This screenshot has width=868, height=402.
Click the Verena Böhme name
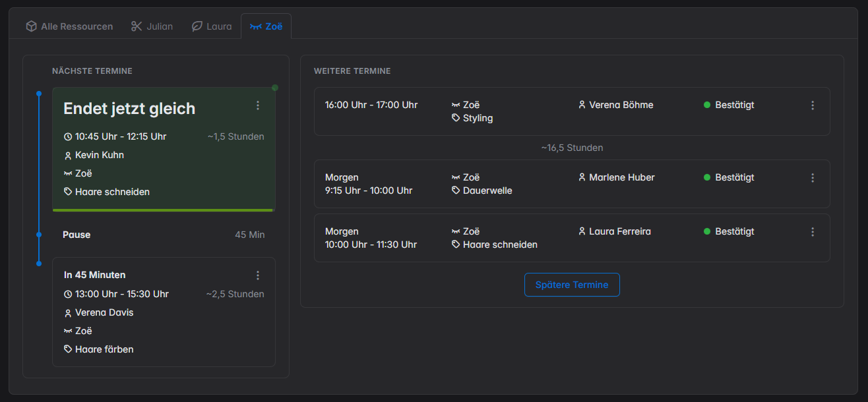click(x=621, y=105)
